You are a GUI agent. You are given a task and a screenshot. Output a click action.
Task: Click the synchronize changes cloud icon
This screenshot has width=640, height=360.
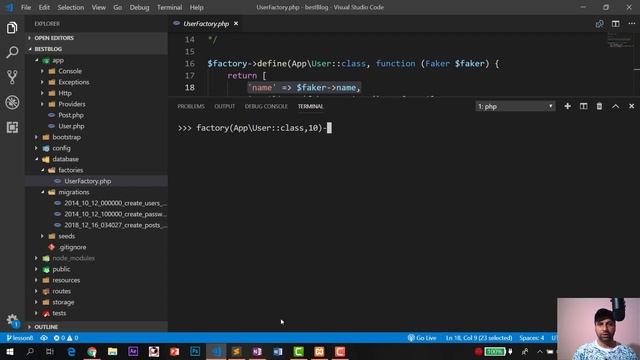tap(44, 338)
